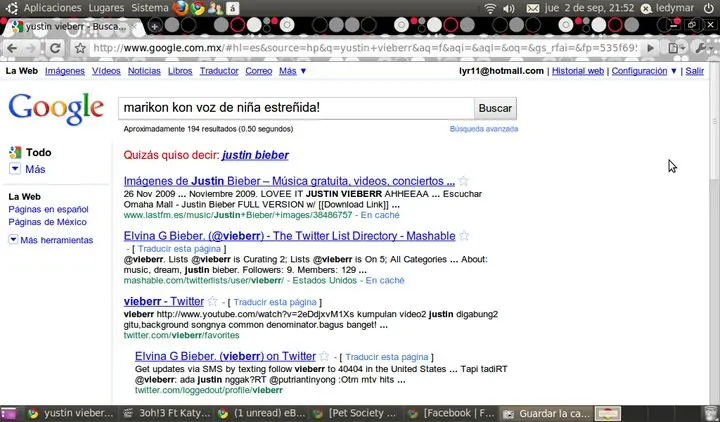Image resolution: width=720 pixels, height=422 pixels.
Task: Go back with the browser back arrow
Action: click(12, 48)
